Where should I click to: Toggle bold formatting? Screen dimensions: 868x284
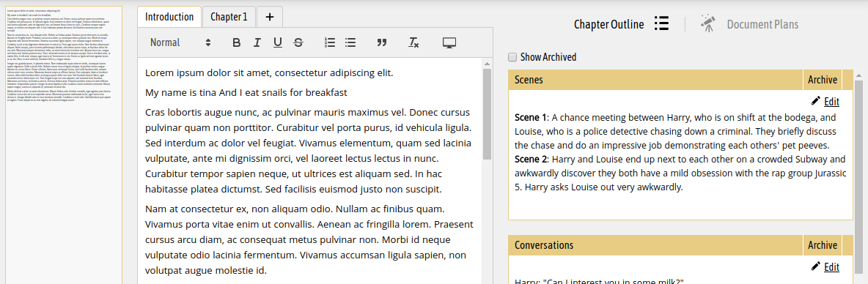(x=236, y=42)
